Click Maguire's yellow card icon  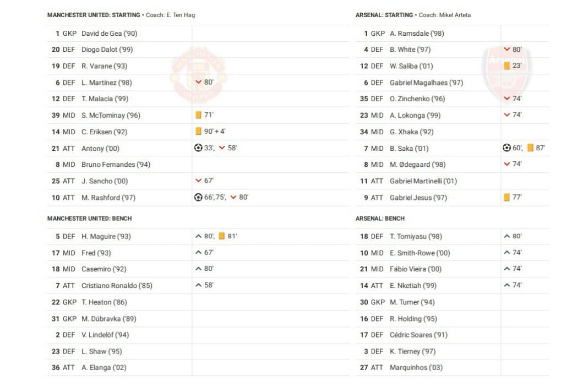[221, 236]
